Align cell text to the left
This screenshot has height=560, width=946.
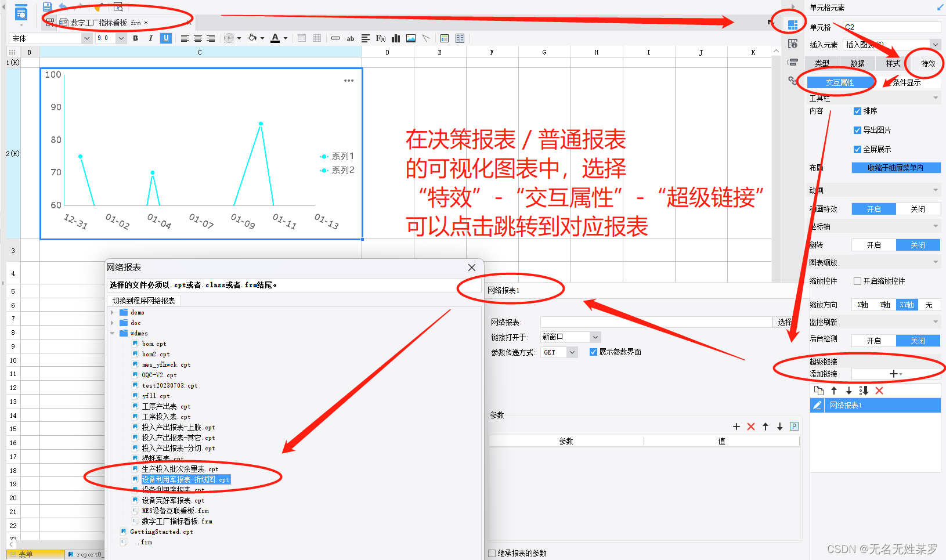185,38
